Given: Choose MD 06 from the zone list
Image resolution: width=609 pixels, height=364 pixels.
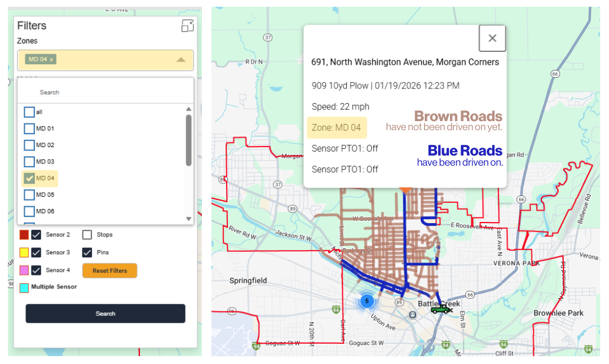Looking at the screenshot, I should (x=29, y=211).
